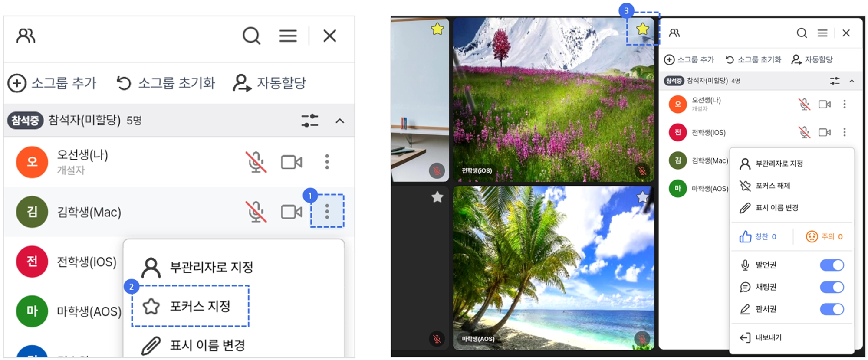Screen dimensions: 868x360
Task: Close the 4명 participant panel with the X
Action: [x=846, y=33]
